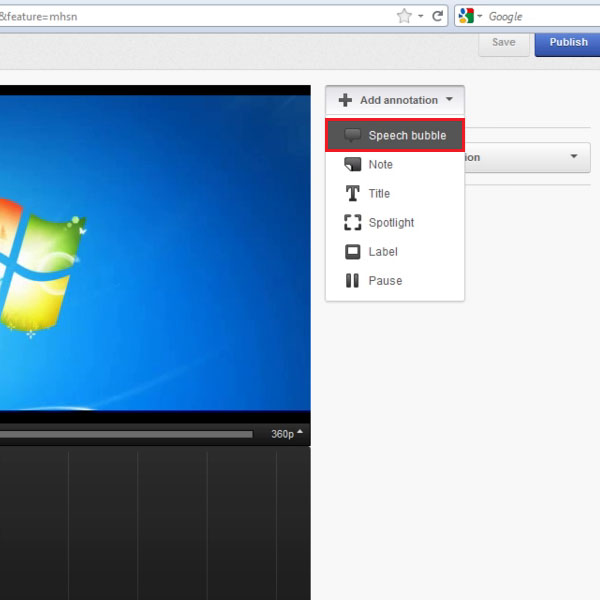
Task: Select the Spotlight annotation
Action: point(395,223)
